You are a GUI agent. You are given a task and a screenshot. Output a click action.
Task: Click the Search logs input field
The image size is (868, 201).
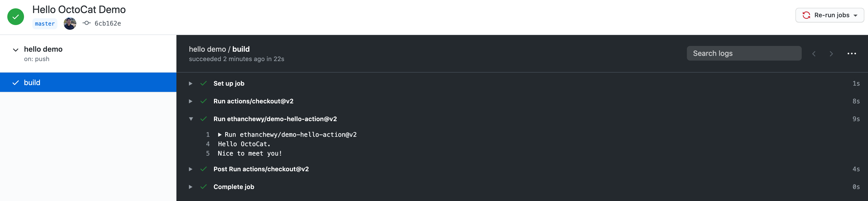[x=744, y=53]
